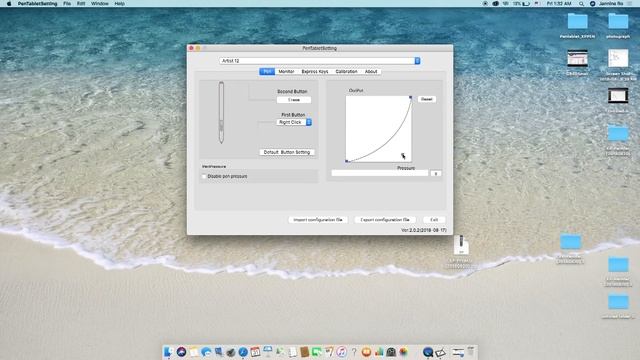Open the green FaceTime Dock icon
640x360 pixels.
tap(317, 352)
